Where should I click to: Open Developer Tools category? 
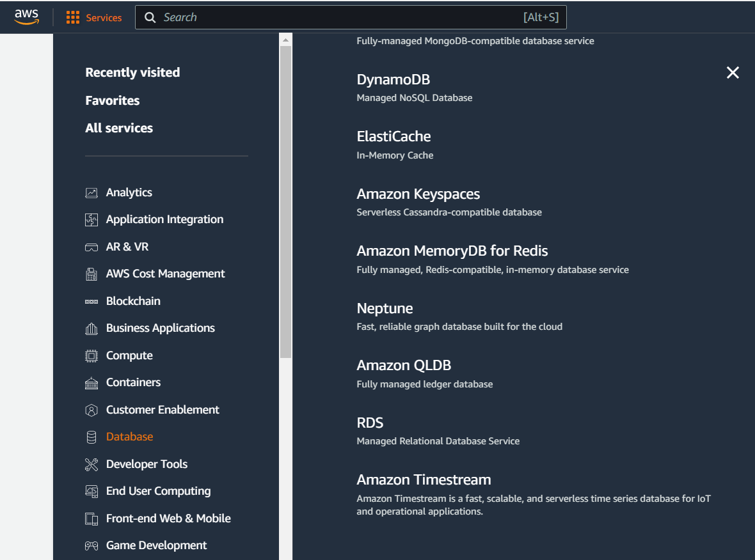147,464
